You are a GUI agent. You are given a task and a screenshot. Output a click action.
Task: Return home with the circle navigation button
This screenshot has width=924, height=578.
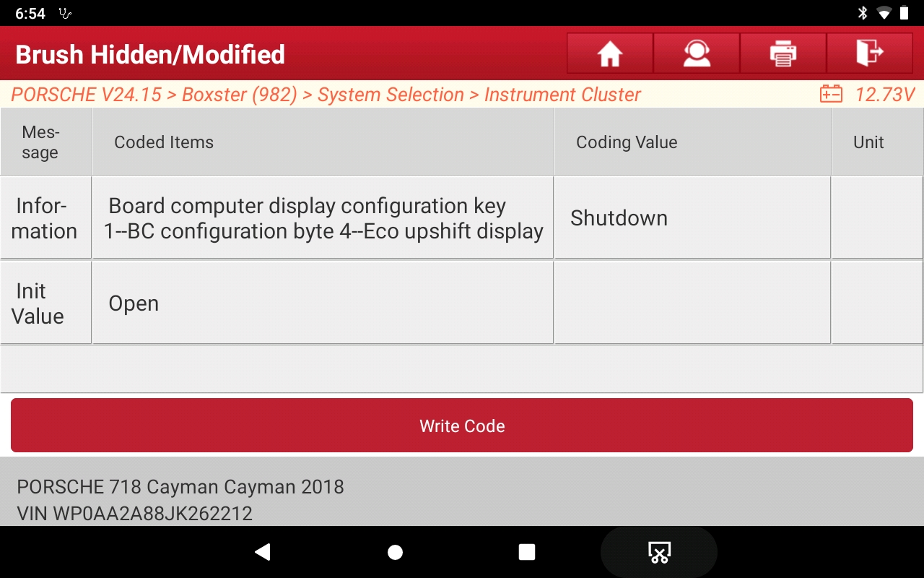point(395,551)
